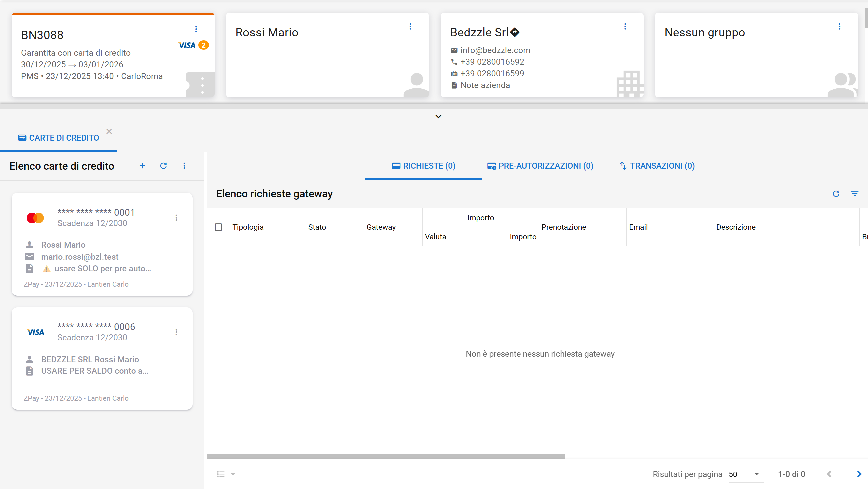
Task: Click the info@bedzzle.com email link
Action: pos(495,50)
